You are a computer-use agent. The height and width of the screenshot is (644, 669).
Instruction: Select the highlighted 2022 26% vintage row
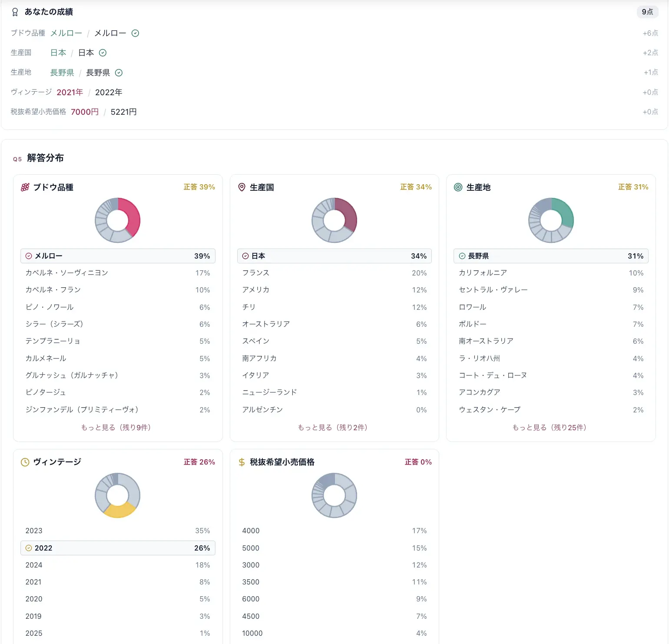pyautogui.click(x=118, y=548)
